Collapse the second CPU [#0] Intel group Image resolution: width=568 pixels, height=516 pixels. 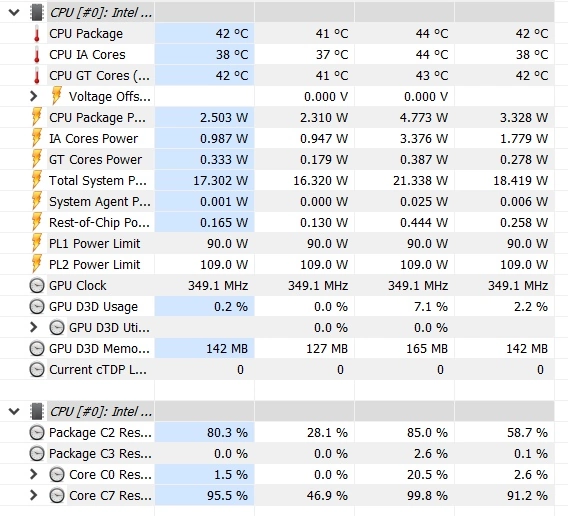point(14,412)
